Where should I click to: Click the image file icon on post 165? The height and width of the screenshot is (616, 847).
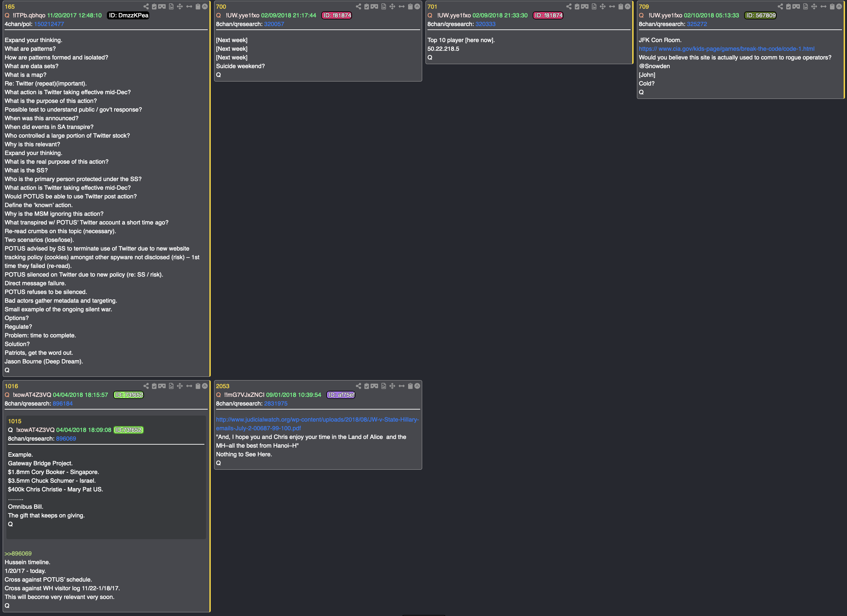point(171,6)
